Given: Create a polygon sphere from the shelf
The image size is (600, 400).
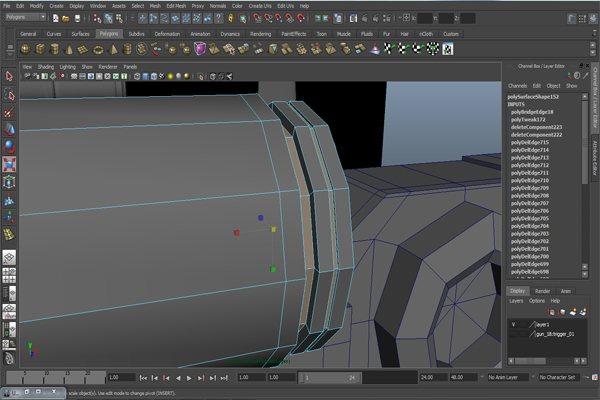Looking at the screenshot, I should pyautogui.click(x=26, y=49).
